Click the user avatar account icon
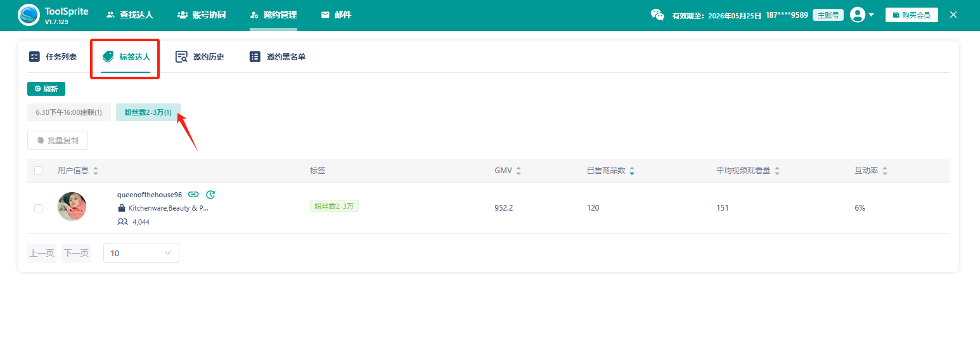Viewport: 980px width, 352px height. tap(858, 15)
